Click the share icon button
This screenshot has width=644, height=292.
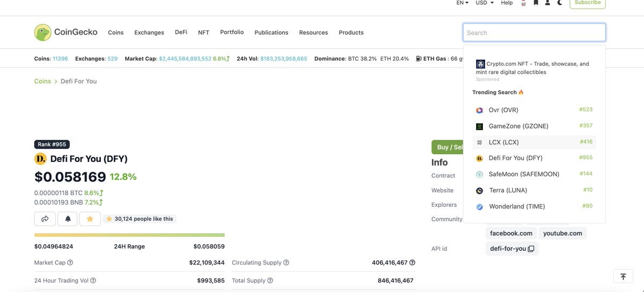click(x=45, y=219)
